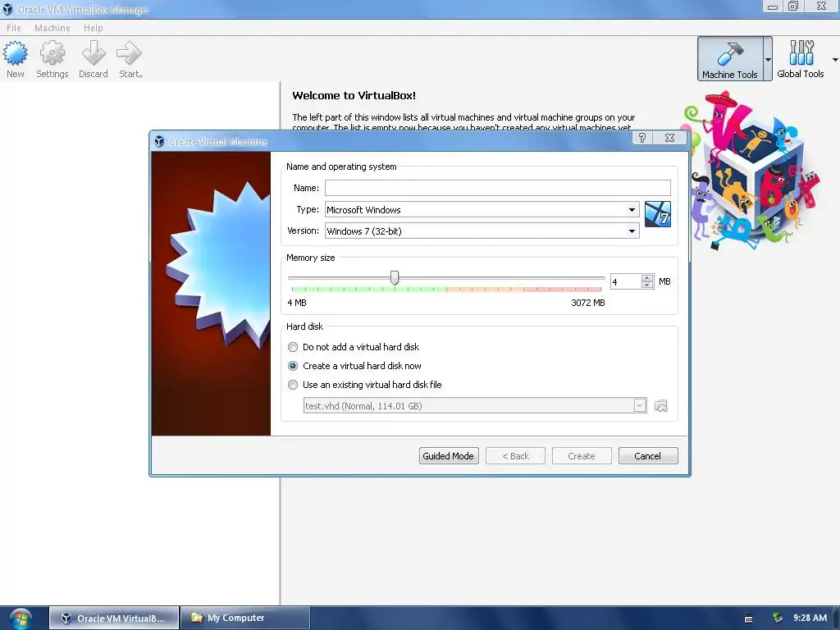Click the Guided Mode button

point(449,456)
